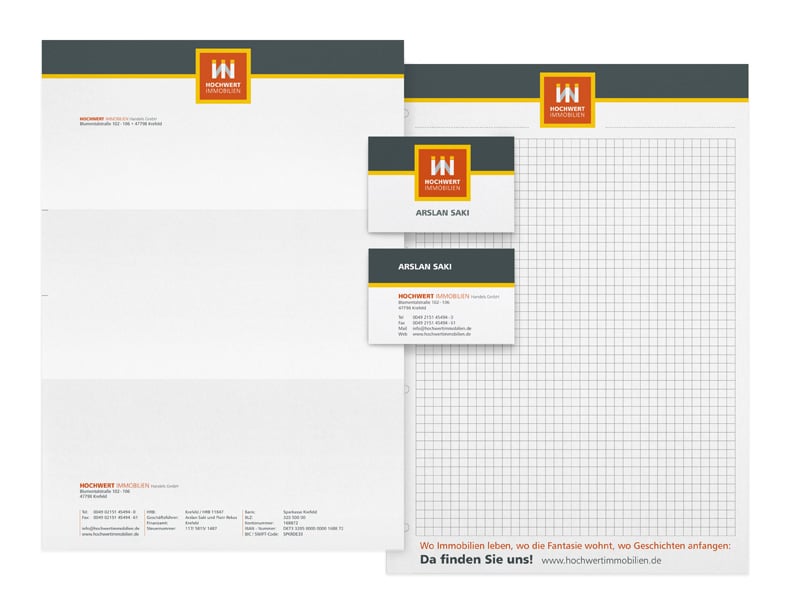Open the web address on the business card
Image resolution: width=800 pixels, height=608 pixels.
[x=441, y=334]
